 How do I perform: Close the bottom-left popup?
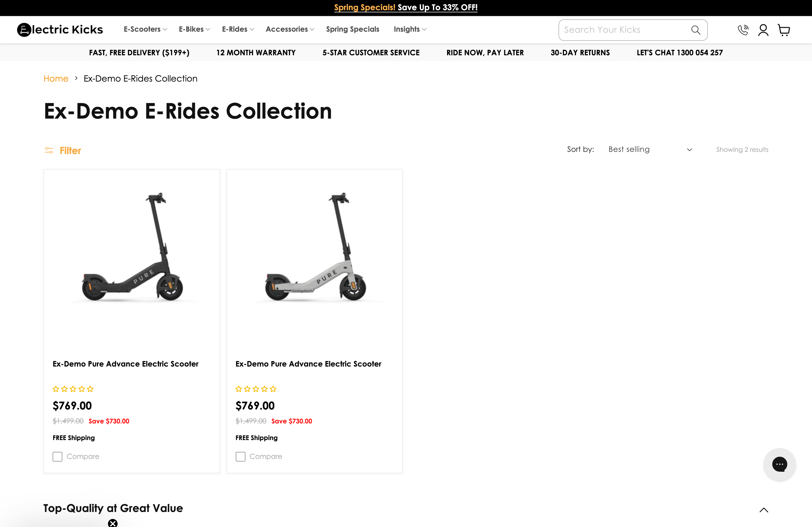click(113, 523)
